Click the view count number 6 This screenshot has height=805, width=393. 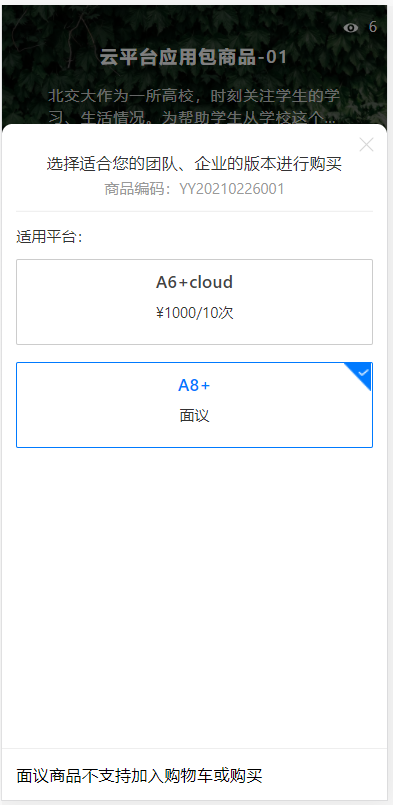pyautogui.click(x=372, y=27)
